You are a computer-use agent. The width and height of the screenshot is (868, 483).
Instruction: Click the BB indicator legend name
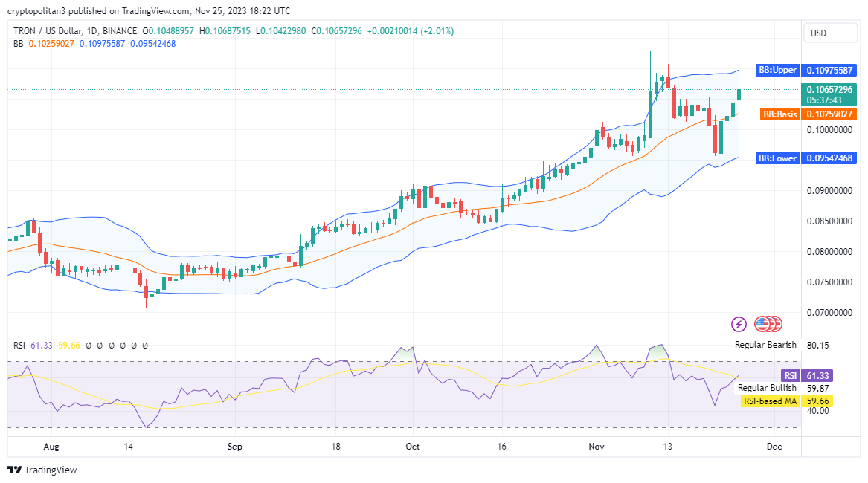tap(19, 44)
